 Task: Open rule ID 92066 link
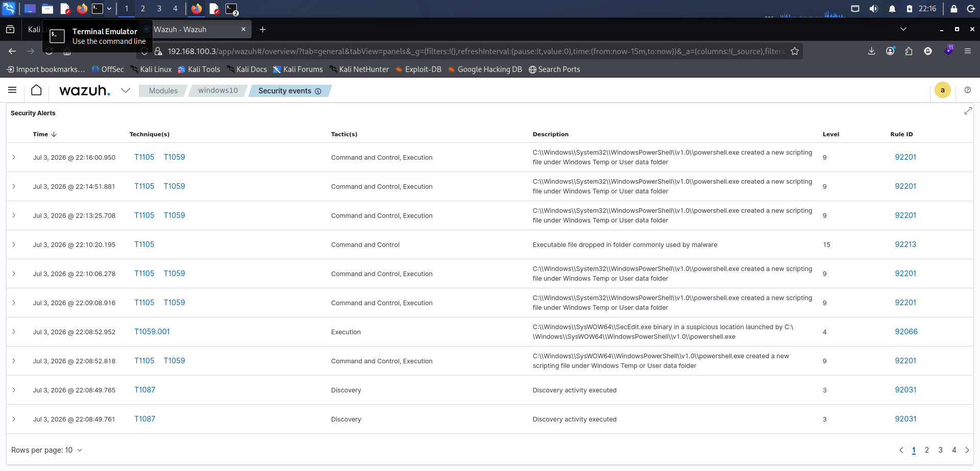[906, 332]
